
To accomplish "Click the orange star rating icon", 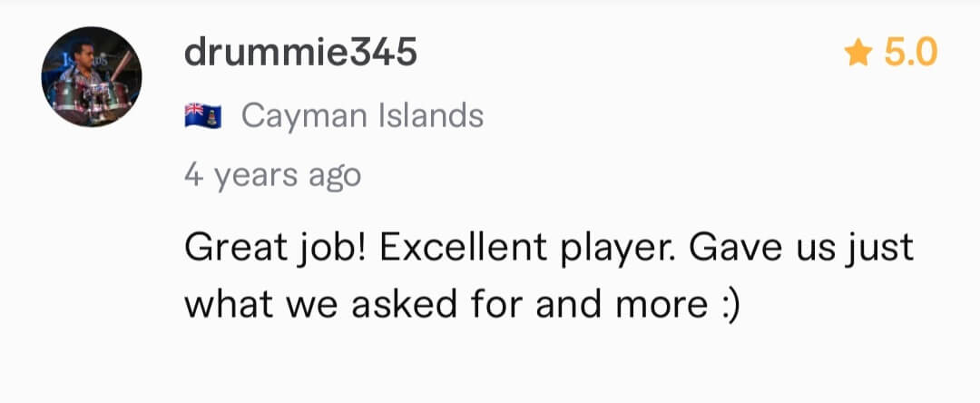I will (858, 53).
